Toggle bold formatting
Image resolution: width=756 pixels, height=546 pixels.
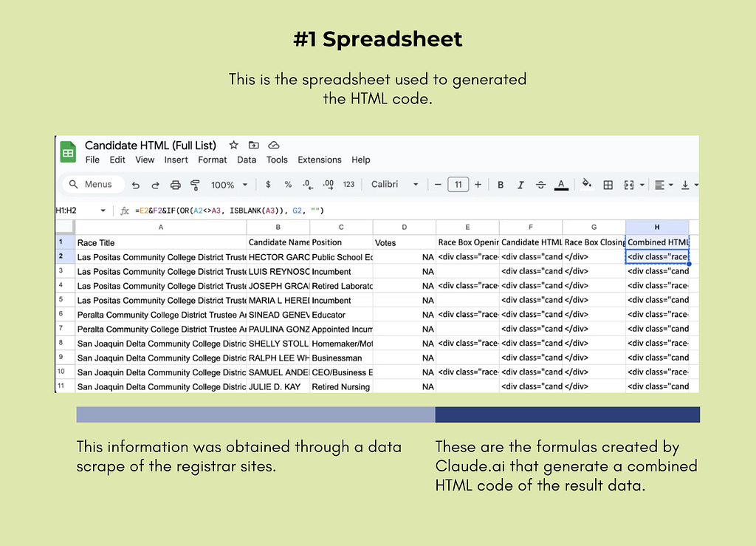pos(501,185)
